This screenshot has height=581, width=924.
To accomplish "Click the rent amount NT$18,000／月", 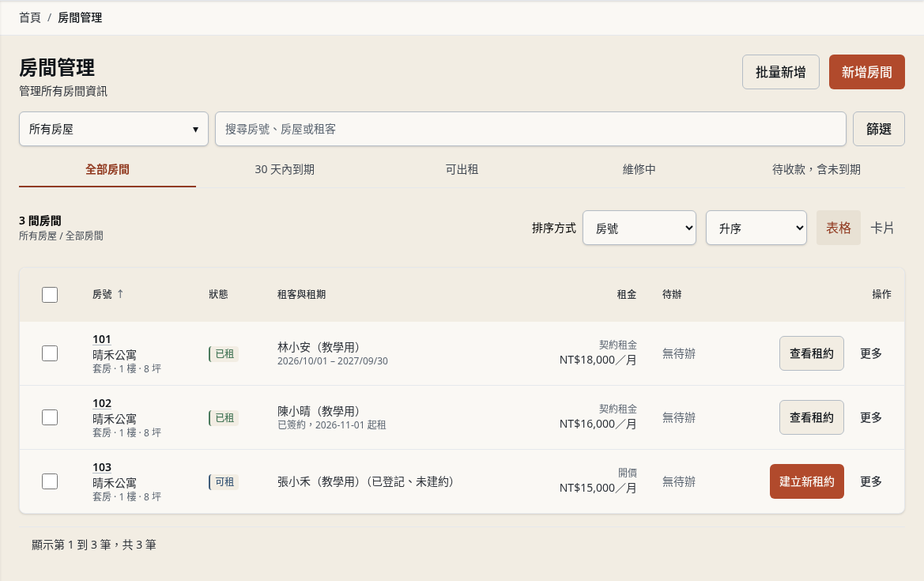I will 598,360.
